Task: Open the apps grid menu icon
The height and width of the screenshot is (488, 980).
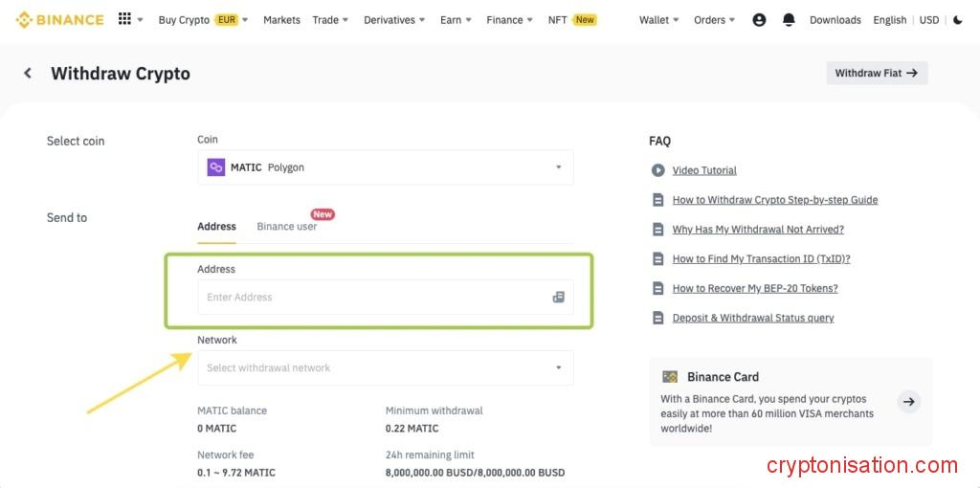Action: pyautogui.click(x=124, y=19)
